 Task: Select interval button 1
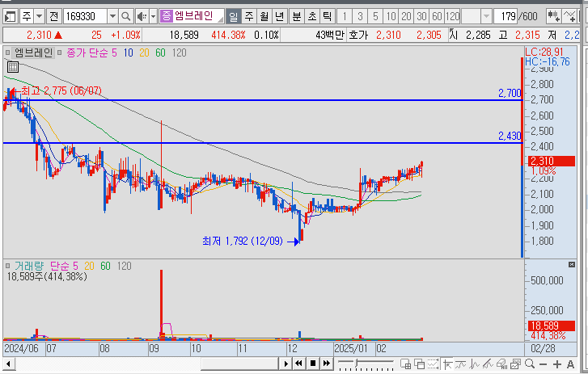[x=345, y=16]
